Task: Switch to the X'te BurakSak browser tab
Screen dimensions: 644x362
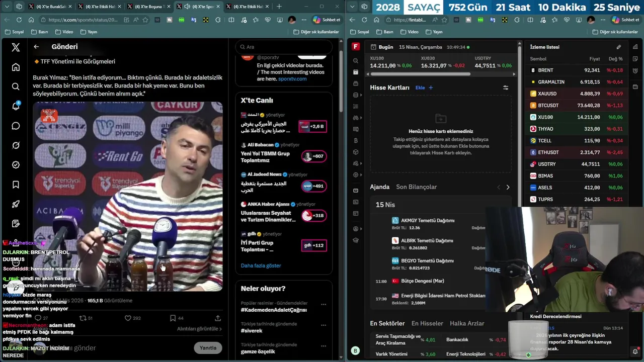Action: (50, 7)
